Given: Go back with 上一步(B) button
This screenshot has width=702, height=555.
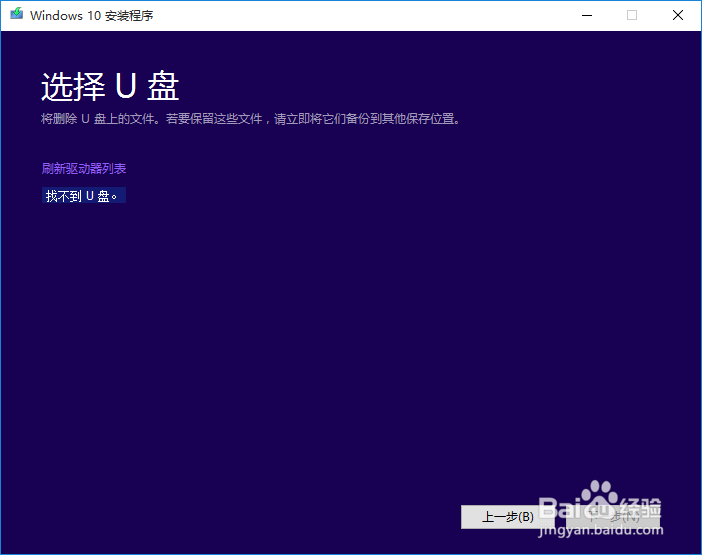Looking at the screenshot, I should coord(508,517).
